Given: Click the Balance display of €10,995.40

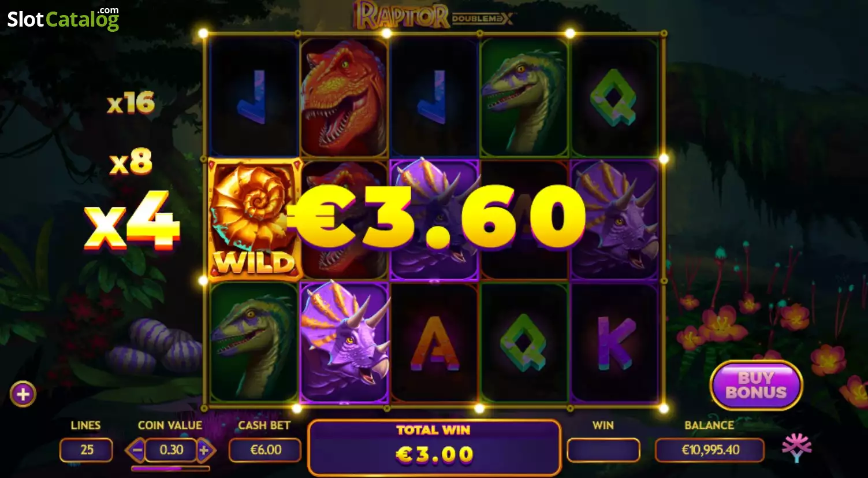Looking at the screenshot, I should pos(710,450).
